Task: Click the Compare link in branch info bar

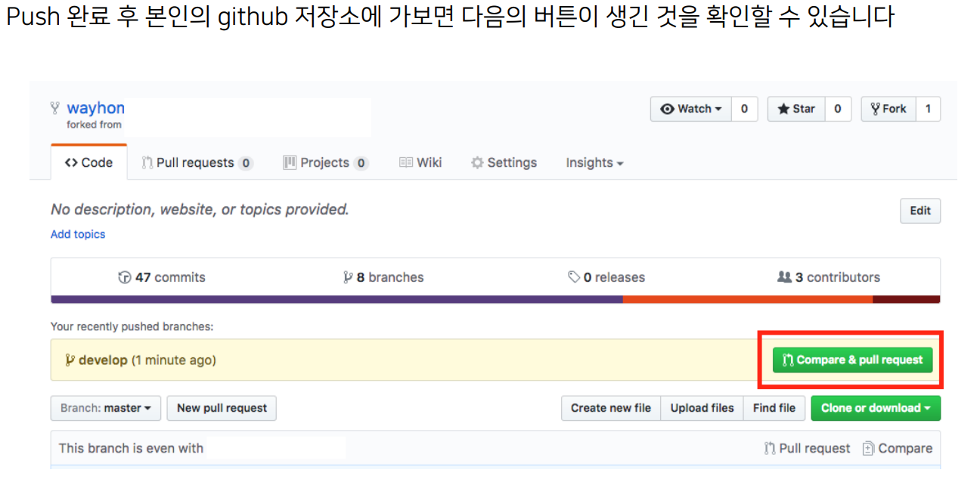Action: tap(898, 448)
